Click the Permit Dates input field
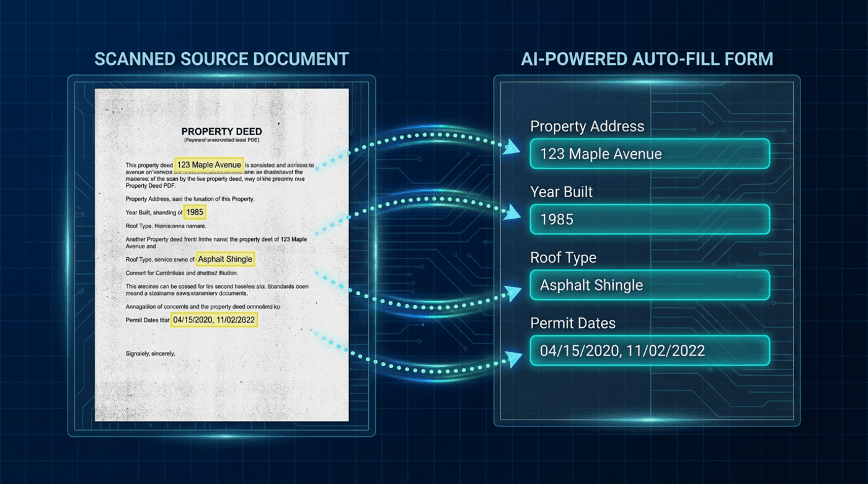The image size is (868, 484). coord(650,351)
